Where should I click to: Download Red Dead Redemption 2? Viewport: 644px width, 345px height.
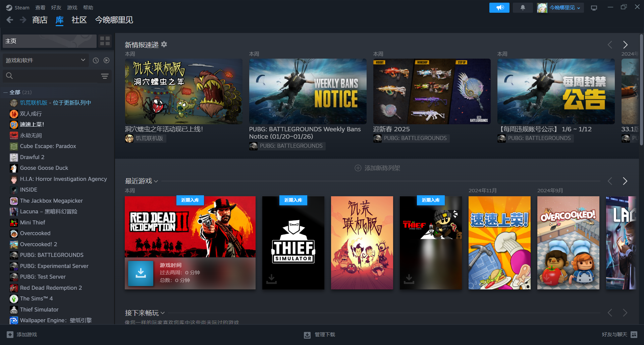[141, 273]
